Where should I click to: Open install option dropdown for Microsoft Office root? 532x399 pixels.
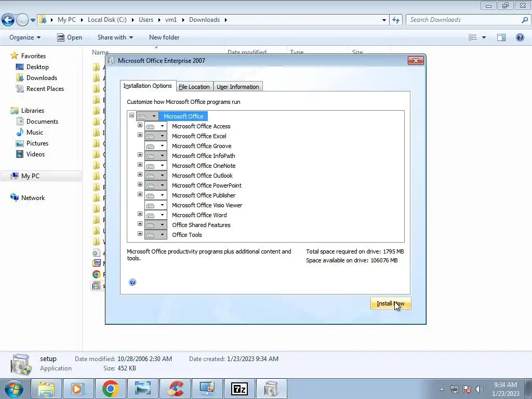(x=147, y=116)
